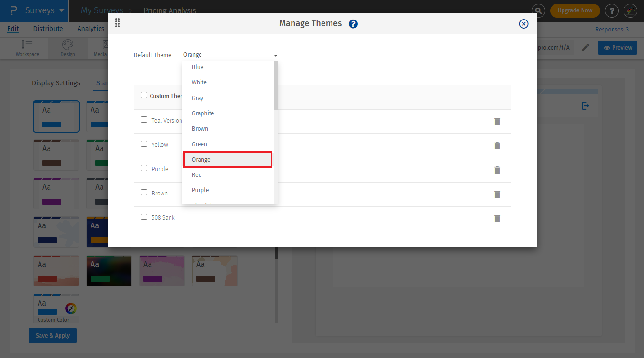644x358 pixels.
Task: Click the Custom Color picker wheel icon
Action: tap(71, 308)
